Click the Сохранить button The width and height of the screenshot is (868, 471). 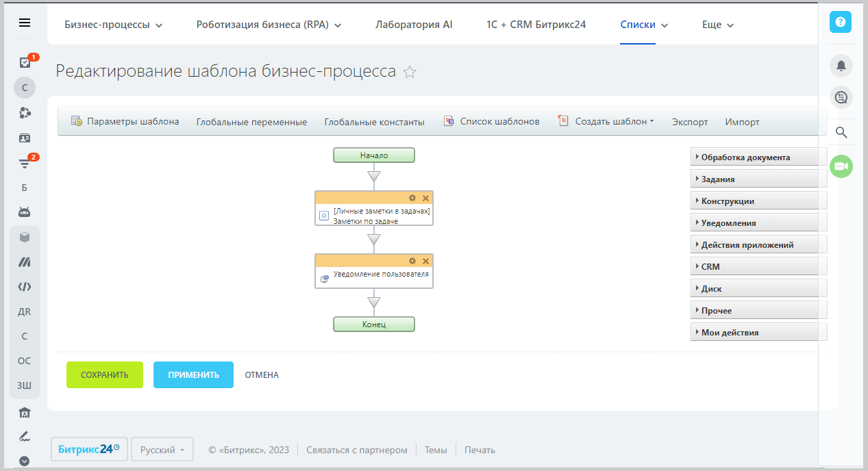[105, 375]
